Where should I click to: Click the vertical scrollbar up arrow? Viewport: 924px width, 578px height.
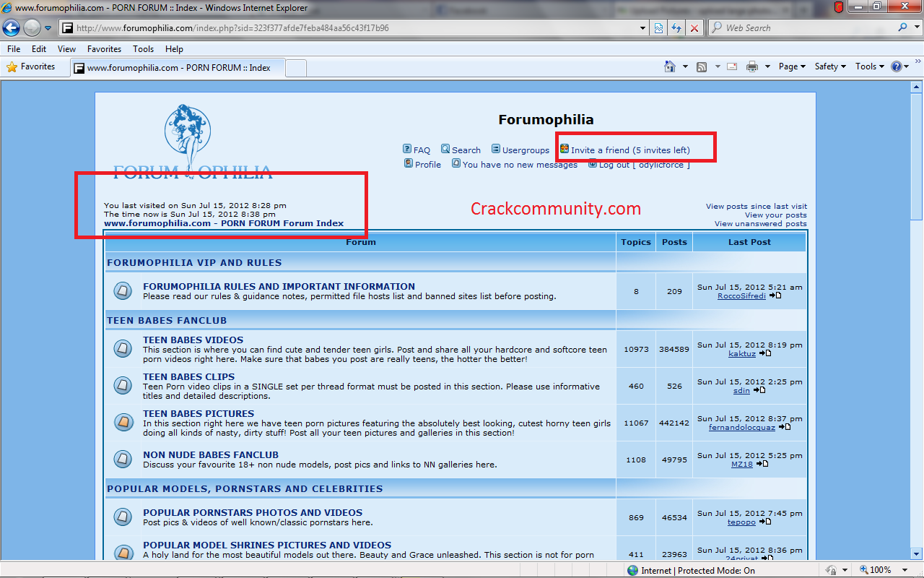coord(917,86)
